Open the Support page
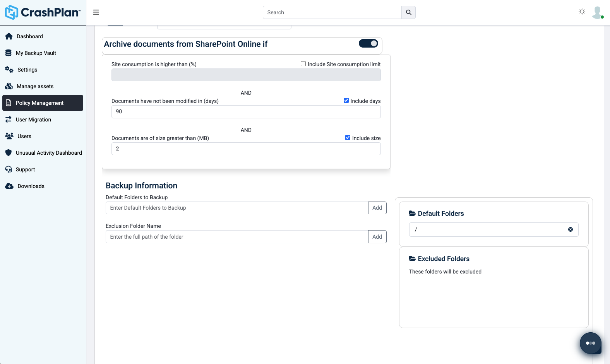The image size is (610, 364). click(43, 169)
